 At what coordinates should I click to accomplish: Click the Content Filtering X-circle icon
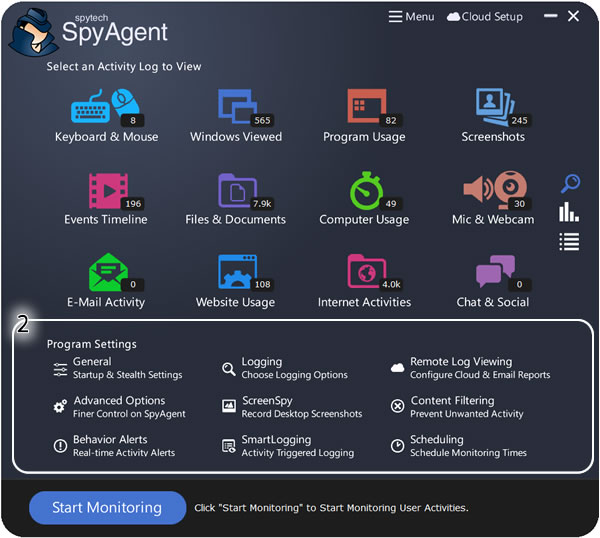[x=398, y=406]
